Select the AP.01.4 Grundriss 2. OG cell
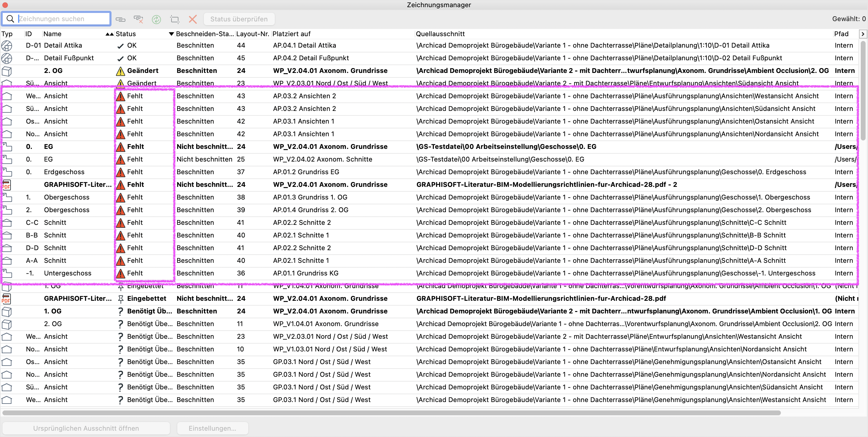Screen dimensions: 868x437 (310, 210)
